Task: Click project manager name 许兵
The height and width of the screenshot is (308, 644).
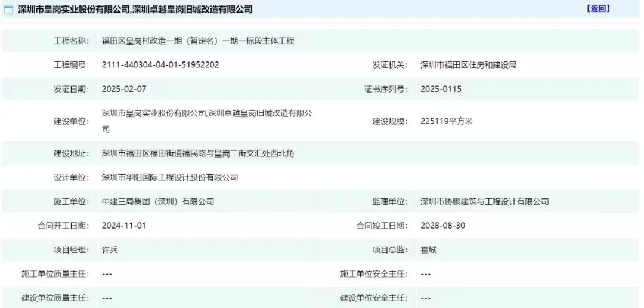Action: (110, 250)
